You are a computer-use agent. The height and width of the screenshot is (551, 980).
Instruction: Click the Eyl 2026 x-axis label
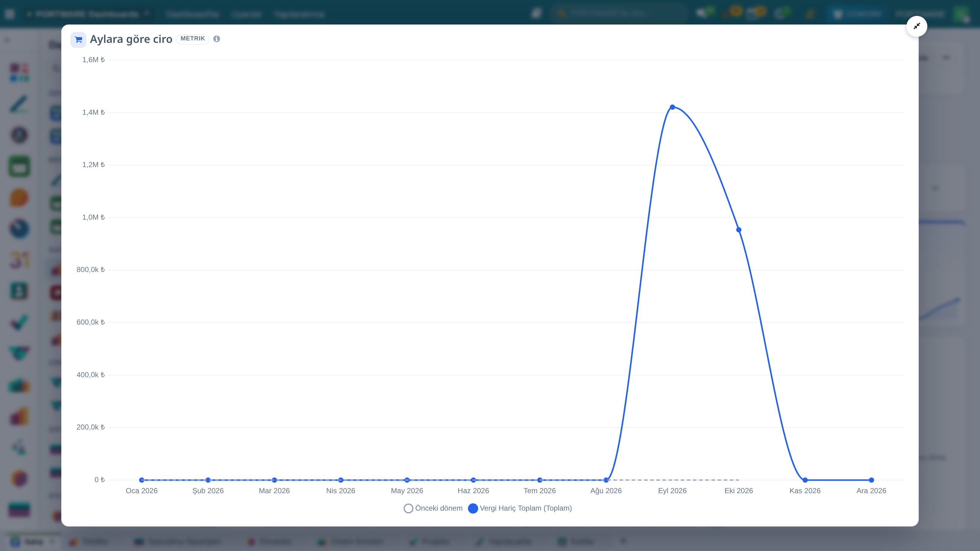[x=672, y=490]
